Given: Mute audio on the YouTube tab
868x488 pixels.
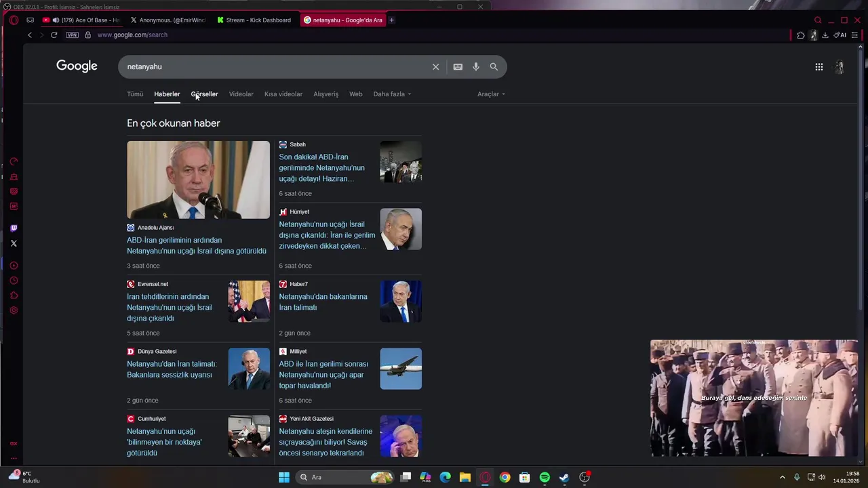Looking at the screenshot, I should pyautogui.click(x=56, y=20).
